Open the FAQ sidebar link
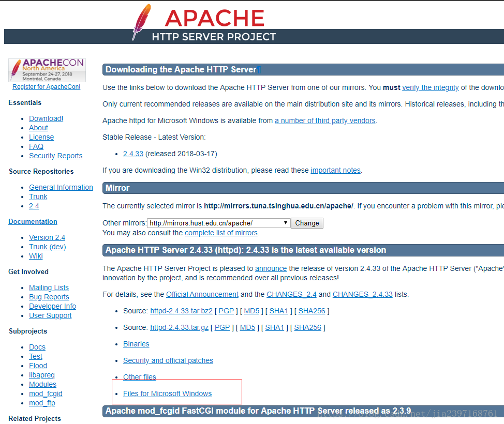 tap(36, 146)
